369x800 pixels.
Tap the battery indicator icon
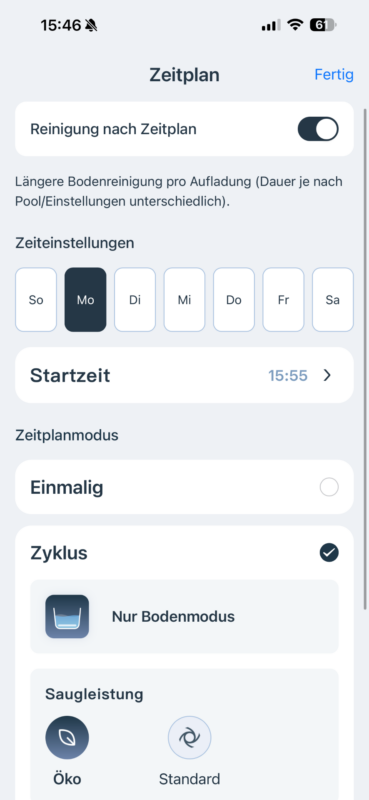coord(323,24)
